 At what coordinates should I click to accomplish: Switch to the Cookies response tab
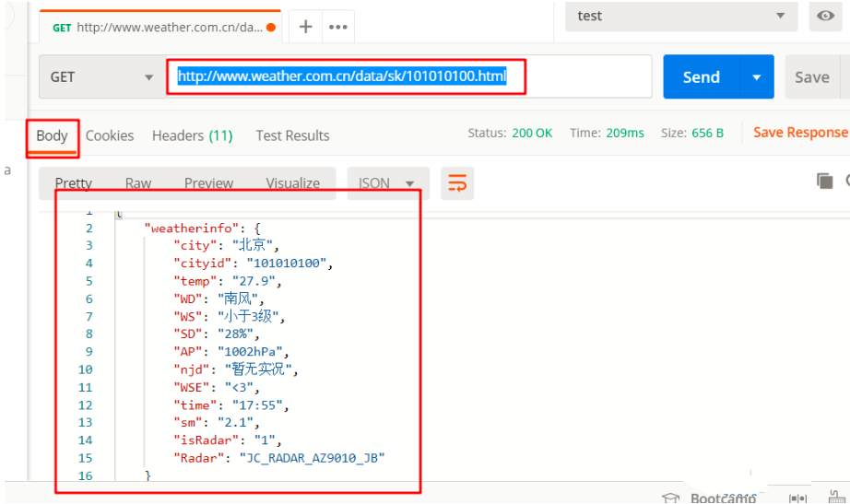coord(110,135)
